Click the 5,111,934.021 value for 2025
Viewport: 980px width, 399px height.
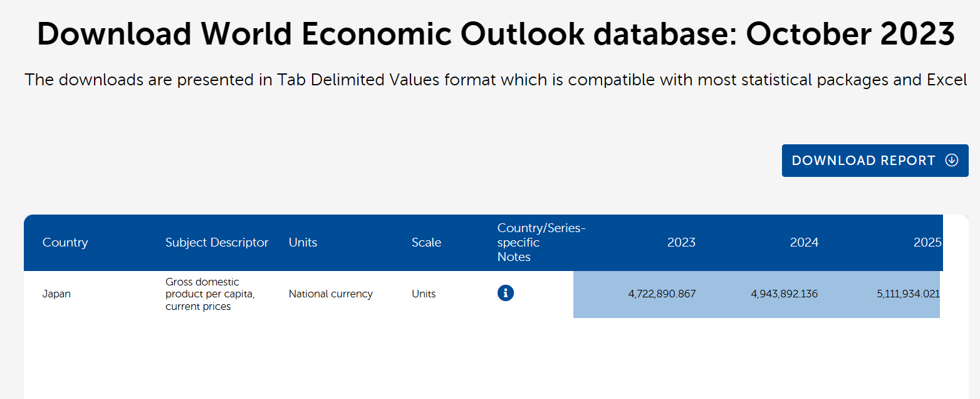point(907,294)
